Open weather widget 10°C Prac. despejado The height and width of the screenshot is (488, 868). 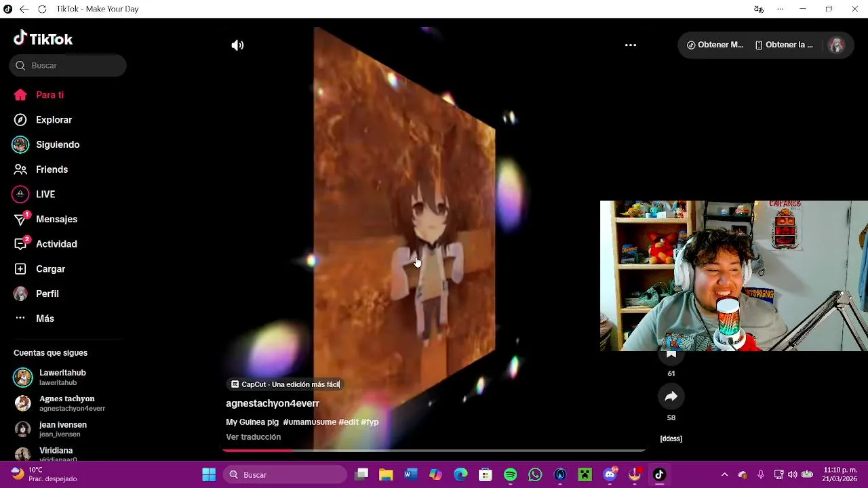[x=45, y=474]
